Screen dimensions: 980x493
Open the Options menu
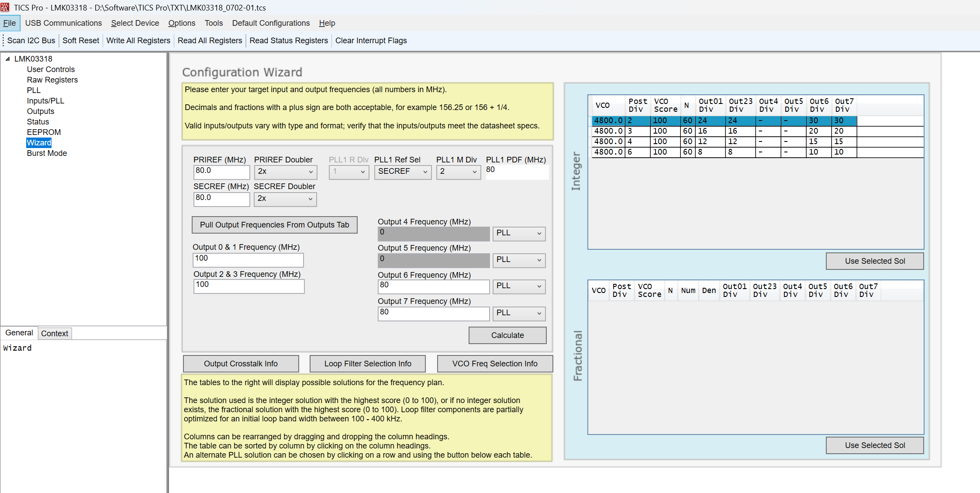pyautogui.click(x=182, y=23)
